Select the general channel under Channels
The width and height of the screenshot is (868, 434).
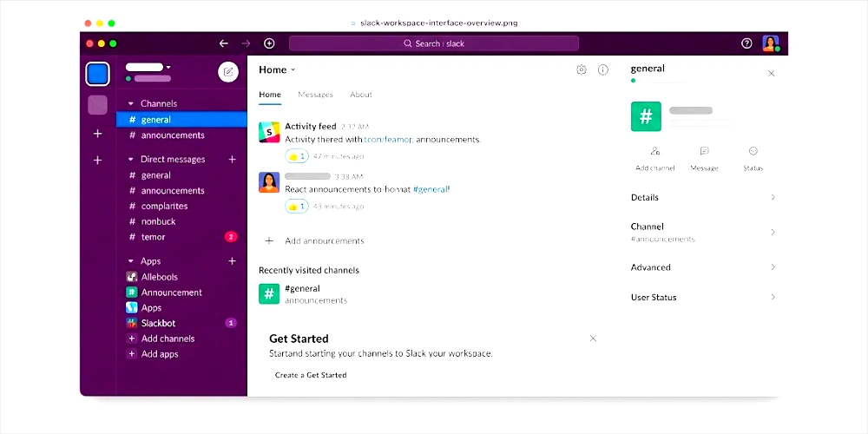pyautogui.click(x=181, y=120)
